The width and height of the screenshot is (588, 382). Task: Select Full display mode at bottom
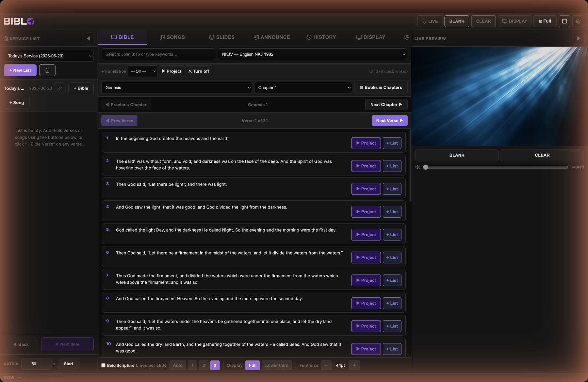253,365
